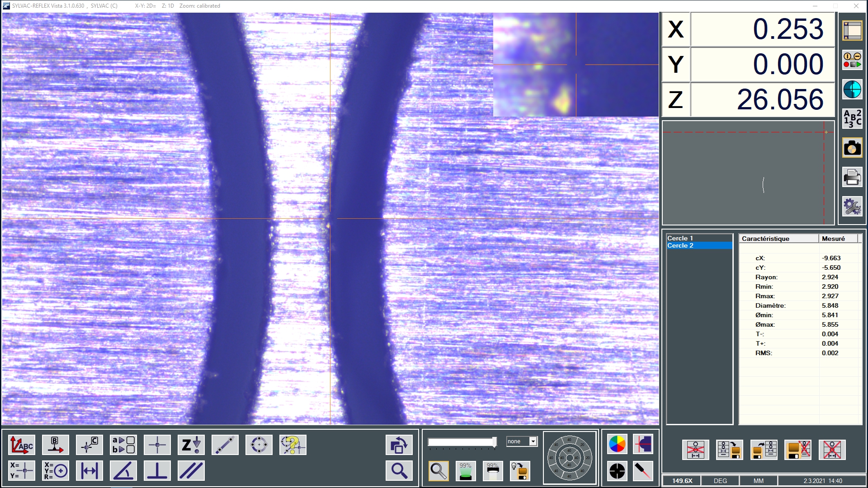Select the Line measurement tool
The image size is (868, 488).
(x=225, y=445)
